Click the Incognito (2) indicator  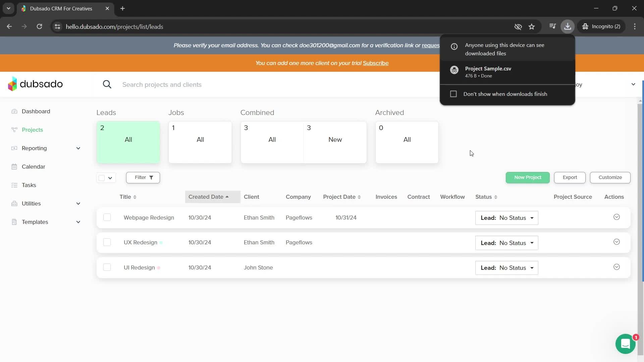pos(602,26)
